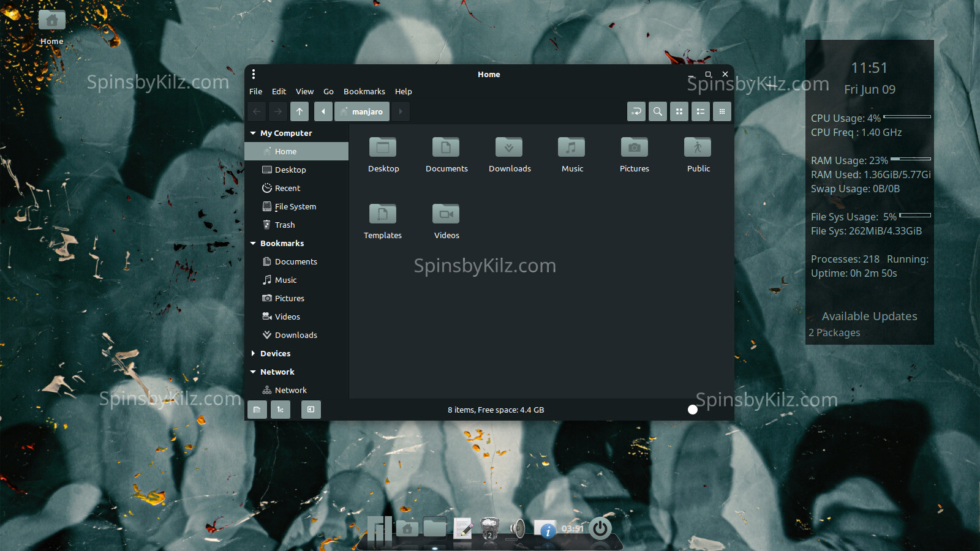Toggle the location entry path button

636,111
